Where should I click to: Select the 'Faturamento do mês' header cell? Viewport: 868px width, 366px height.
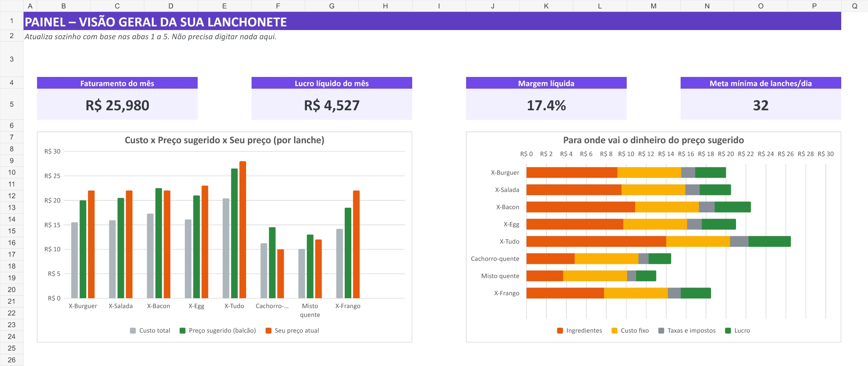[x=117, y=83]
